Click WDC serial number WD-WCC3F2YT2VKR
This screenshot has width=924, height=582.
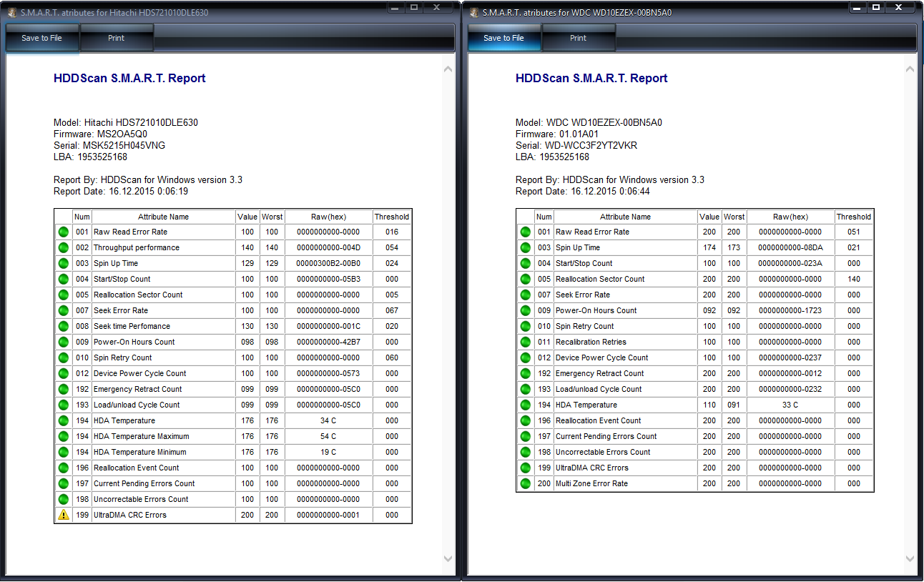click(x=591, y=145)
